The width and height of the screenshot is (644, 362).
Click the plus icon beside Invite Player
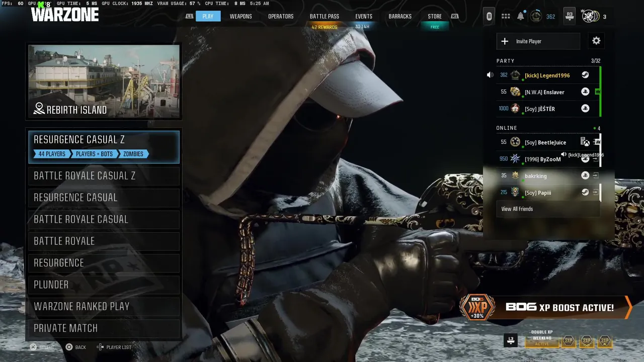[505, 41]
